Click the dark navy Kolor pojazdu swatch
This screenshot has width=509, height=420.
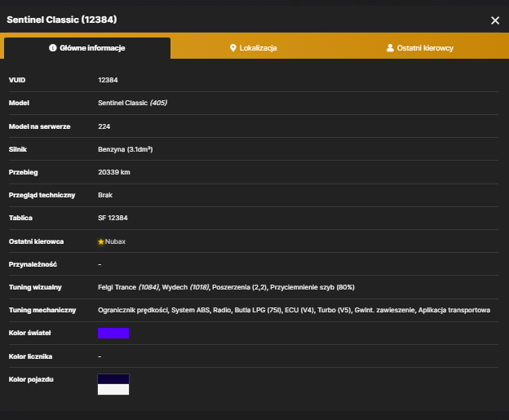pos(113,379)
